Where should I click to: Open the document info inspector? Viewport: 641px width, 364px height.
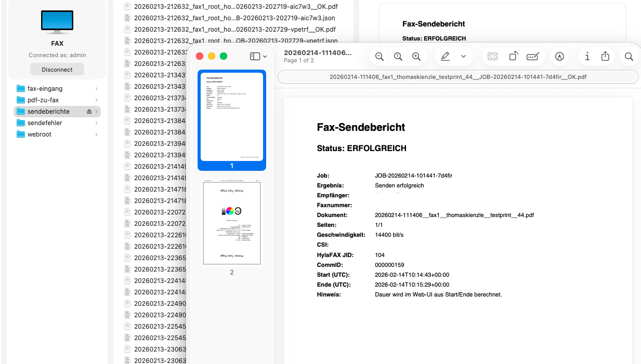587,57
